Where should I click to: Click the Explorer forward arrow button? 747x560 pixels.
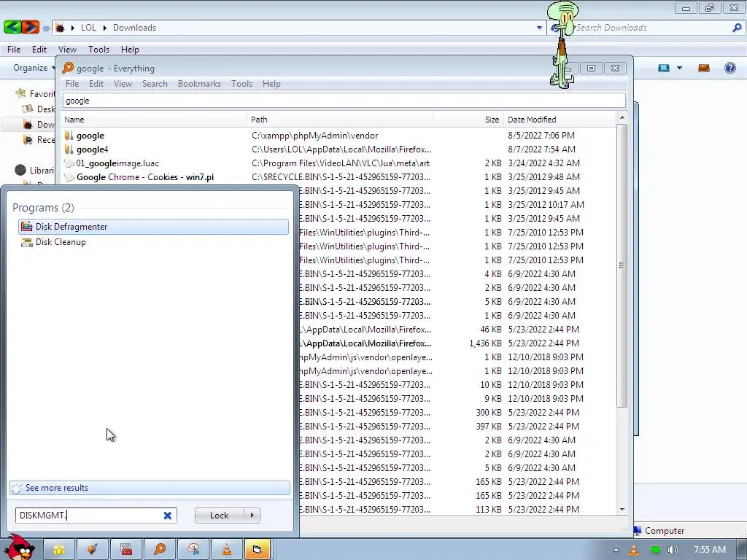(29, 27)
